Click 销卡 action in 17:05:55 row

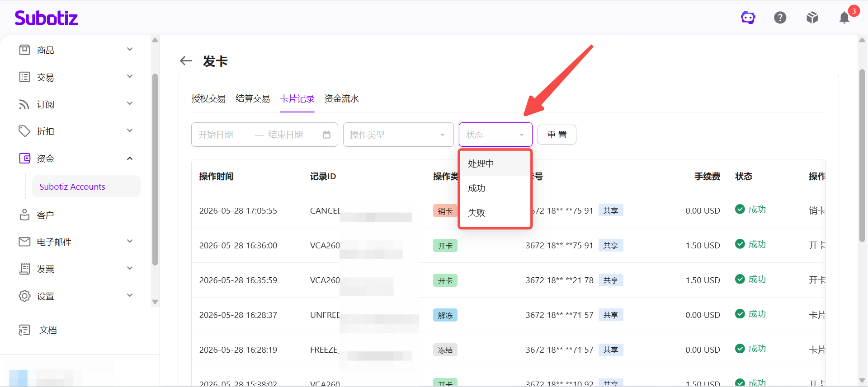point(816,210)
